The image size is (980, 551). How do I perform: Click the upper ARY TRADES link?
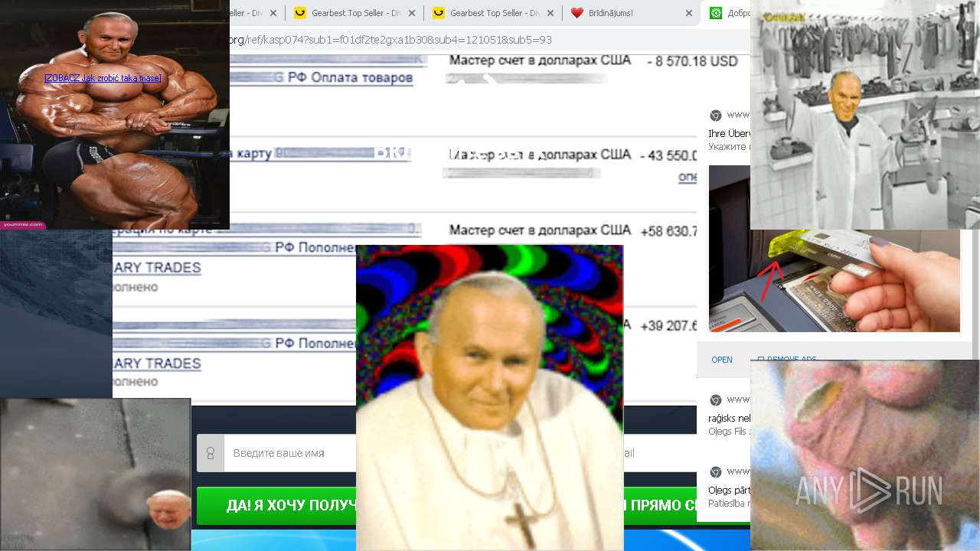157,268
